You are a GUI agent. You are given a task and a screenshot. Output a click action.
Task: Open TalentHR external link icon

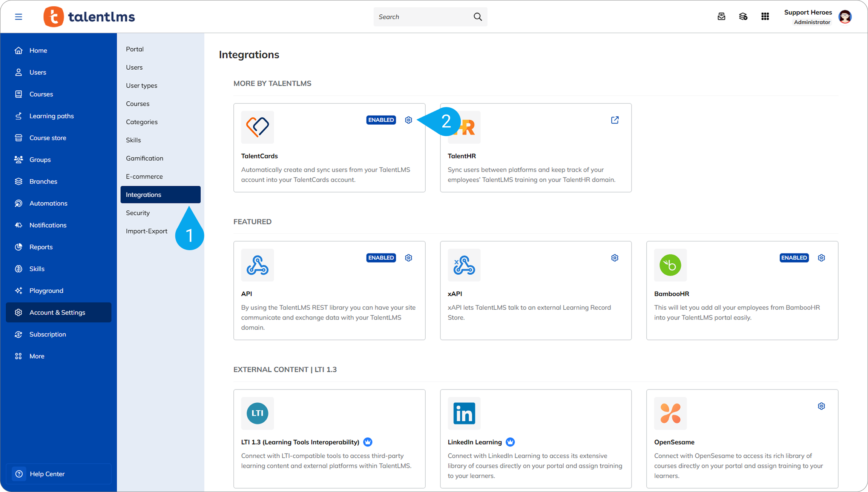615,120
